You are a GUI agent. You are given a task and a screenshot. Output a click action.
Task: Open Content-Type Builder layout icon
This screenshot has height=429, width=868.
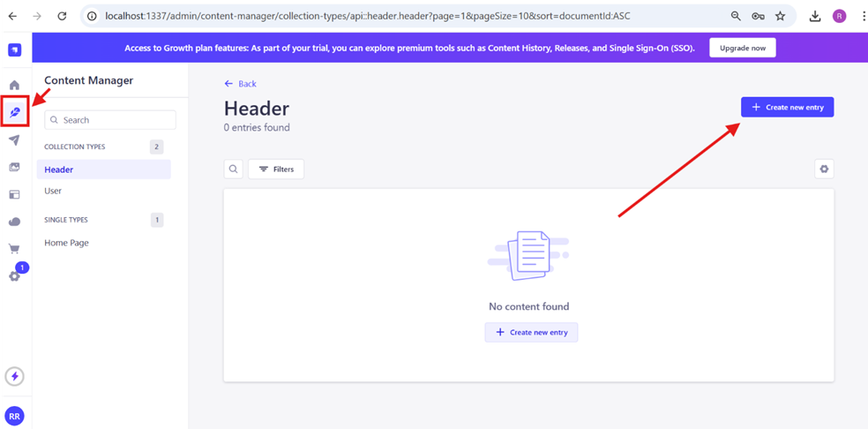tap(15, 194)
